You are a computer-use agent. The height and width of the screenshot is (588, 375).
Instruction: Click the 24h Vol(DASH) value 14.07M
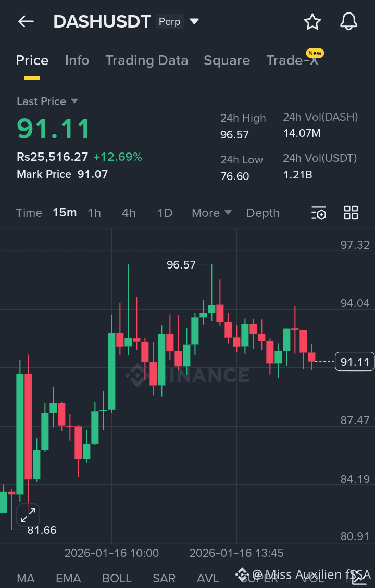(302, 133)
